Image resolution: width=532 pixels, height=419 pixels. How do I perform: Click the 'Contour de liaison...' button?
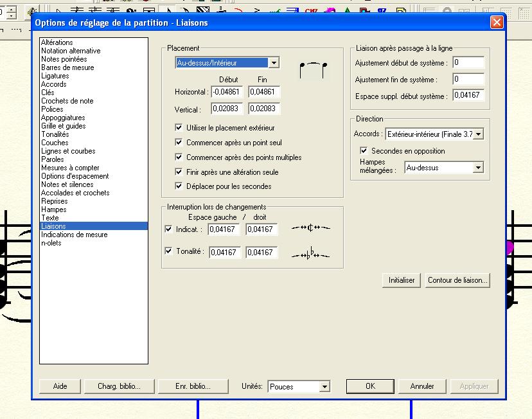pos(457,281)
